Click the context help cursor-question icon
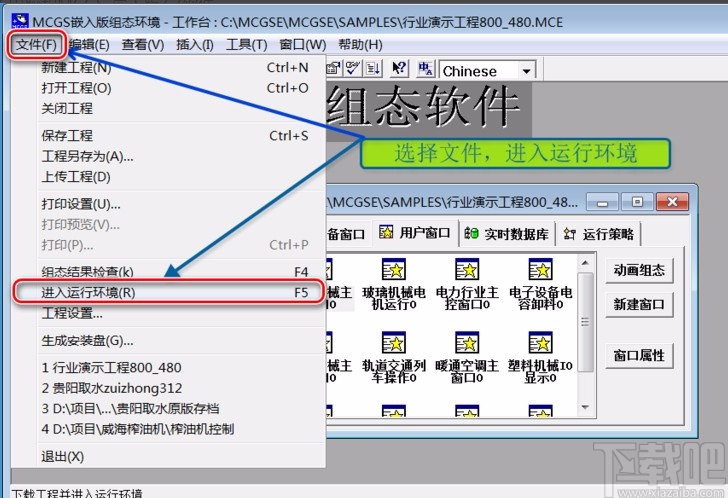 pyautogui.click(x=399, y=69)
